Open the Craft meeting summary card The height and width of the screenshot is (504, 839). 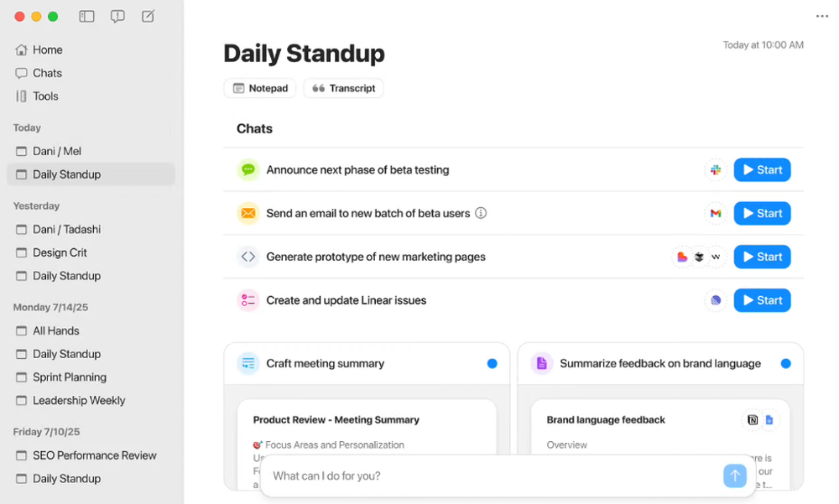[x=326, y=364]
